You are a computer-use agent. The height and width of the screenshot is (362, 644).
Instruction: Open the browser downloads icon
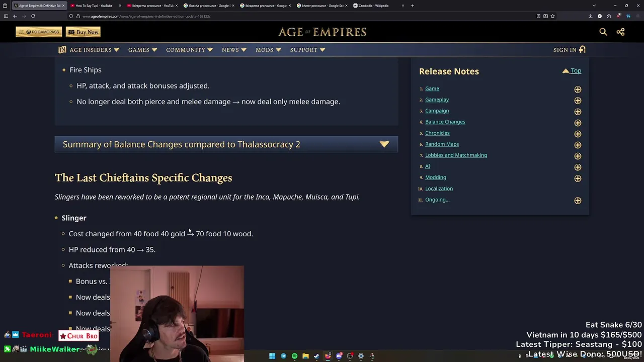[x=590, y=16]
